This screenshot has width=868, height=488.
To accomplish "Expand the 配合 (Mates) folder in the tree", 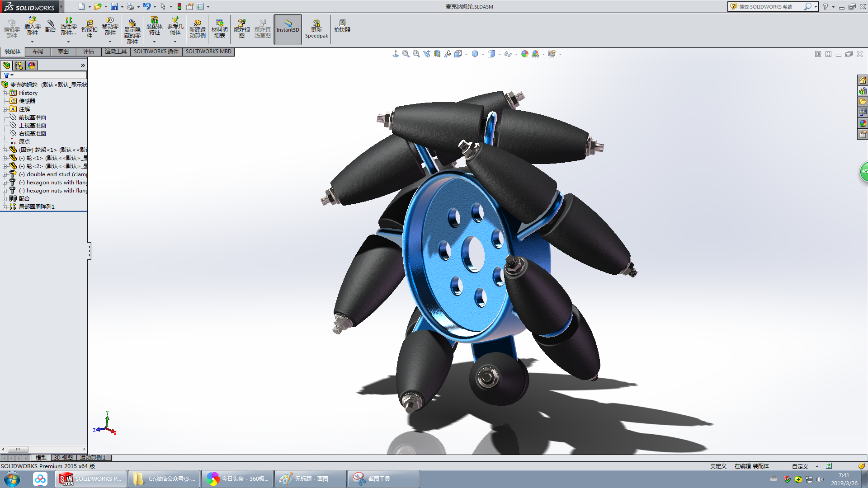I will coord(5,199).
